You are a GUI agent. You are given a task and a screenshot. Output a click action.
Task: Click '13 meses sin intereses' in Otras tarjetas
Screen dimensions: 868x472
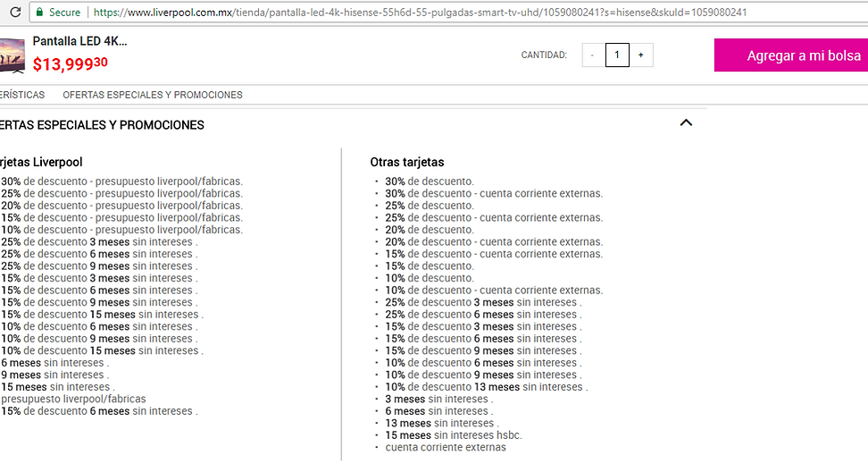(x=442, y=423)
